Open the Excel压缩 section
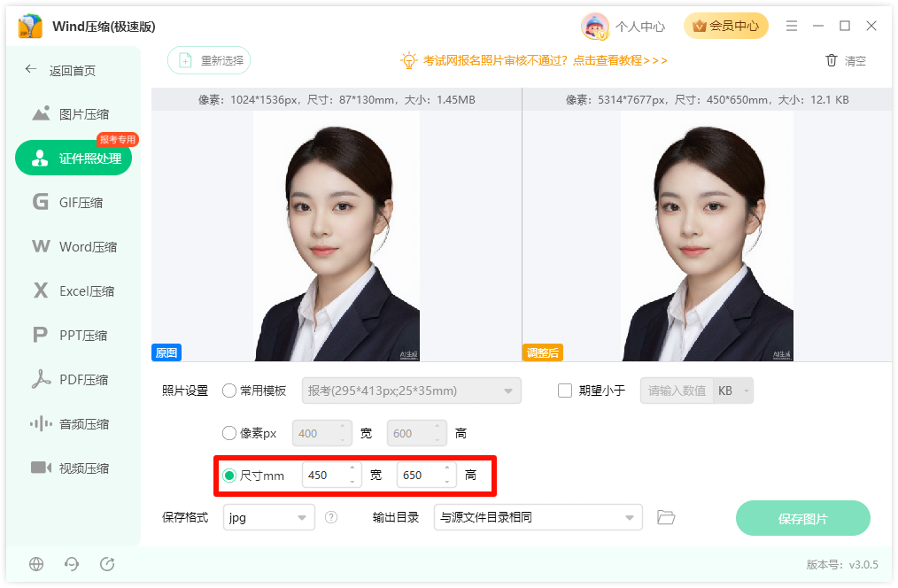Image resolution: width=898 pixels, height=588 pixels. click(74, 290)
